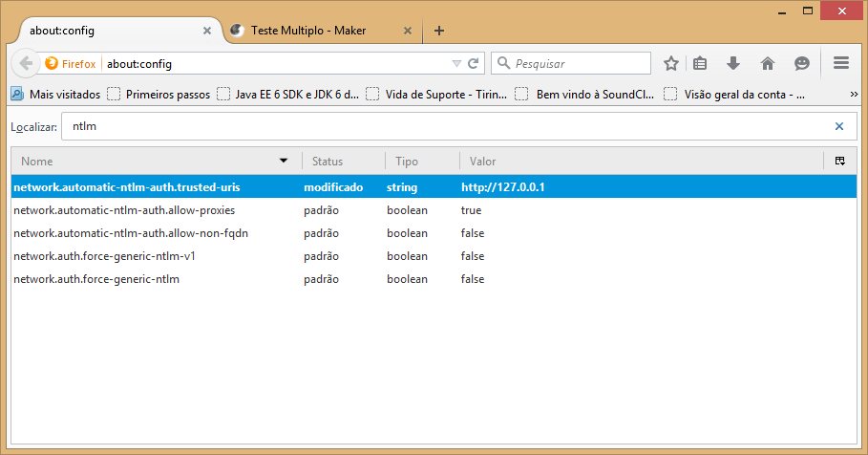Open Bem vindo à SoundCloud bookmark

point(584,95)
